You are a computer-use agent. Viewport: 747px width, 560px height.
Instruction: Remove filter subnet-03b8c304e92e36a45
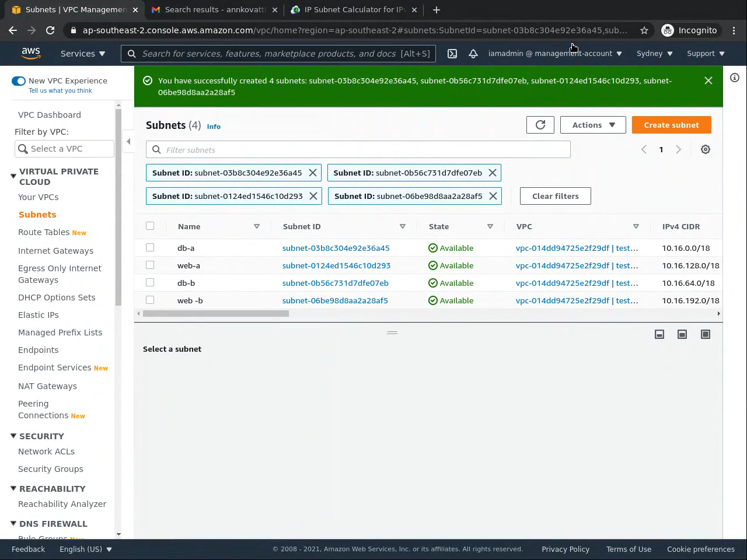[x=313, y=173]
